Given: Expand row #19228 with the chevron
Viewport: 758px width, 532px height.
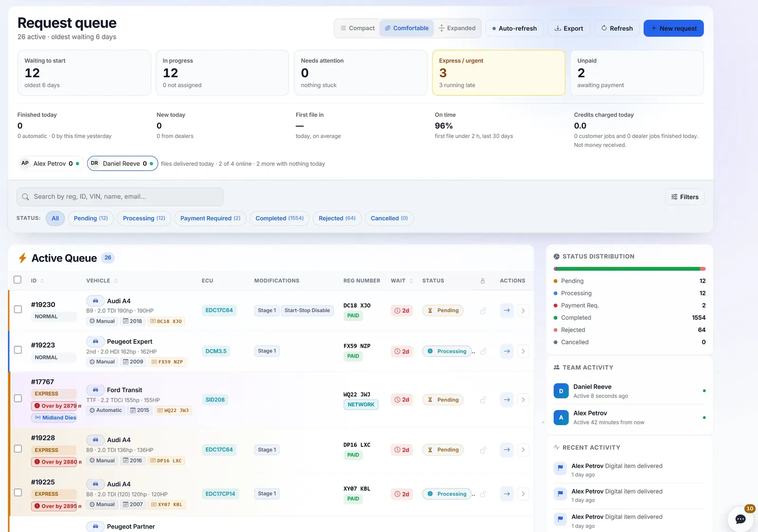Looking at the screenshot, I should point(523,450).
